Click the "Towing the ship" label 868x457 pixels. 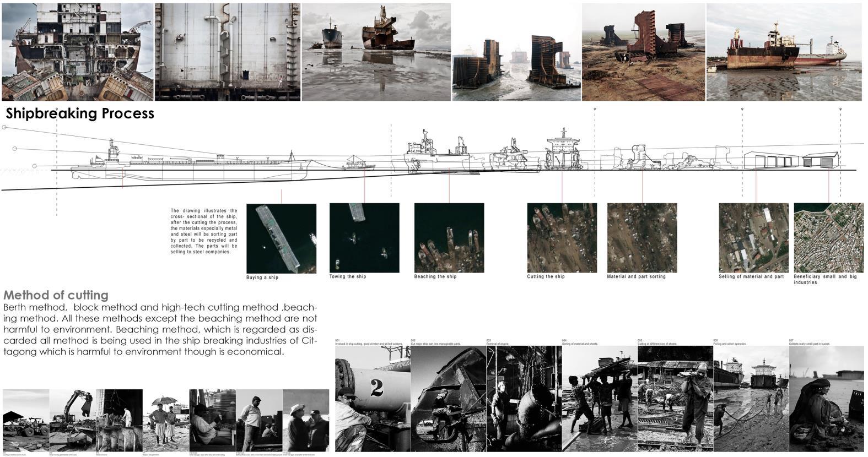348,276
